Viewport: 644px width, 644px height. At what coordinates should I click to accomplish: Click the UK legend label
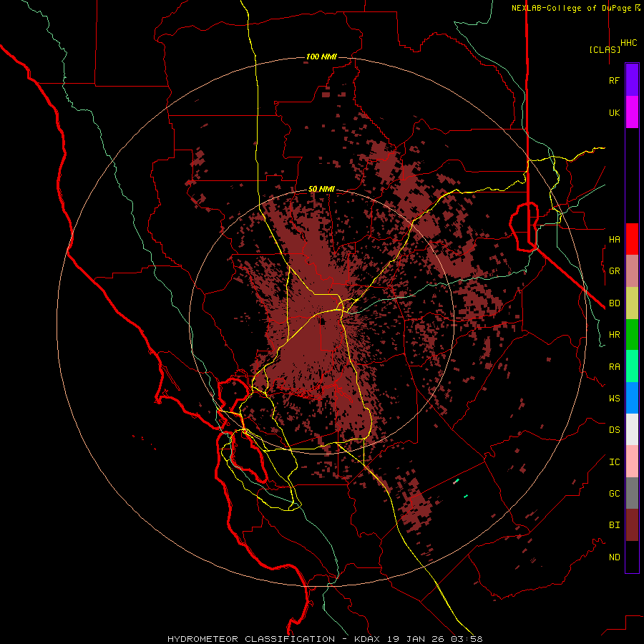click(614, 113)
